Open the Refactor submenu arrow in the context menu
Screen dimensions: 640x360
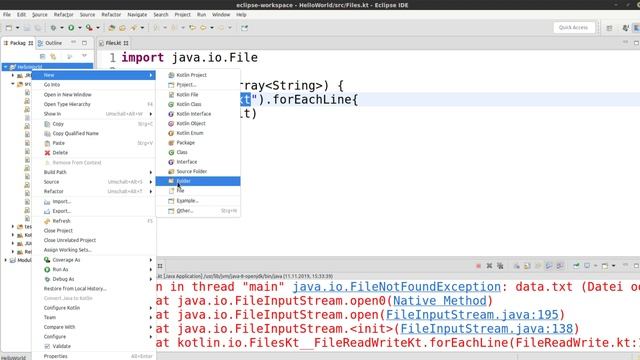pos(151,191)
